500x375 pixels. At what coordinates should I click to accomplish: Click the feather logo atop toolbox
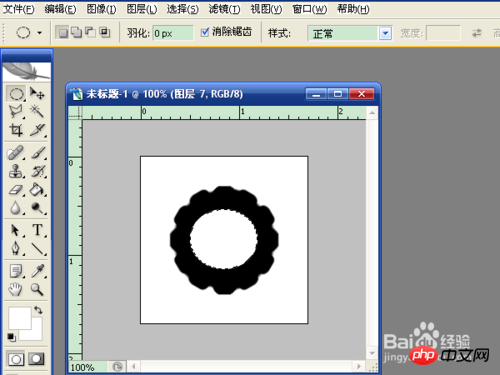pos(26,71)
